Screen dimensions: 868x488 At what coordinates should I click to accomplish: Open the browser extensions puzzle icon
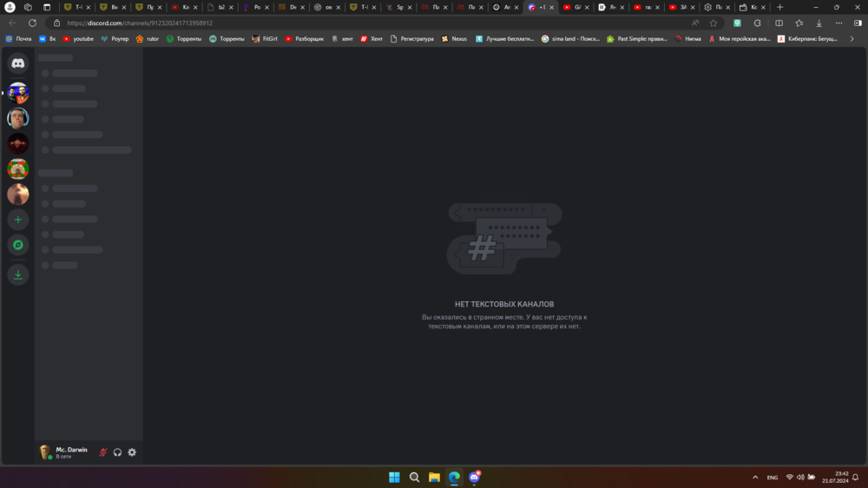point(757,23)
